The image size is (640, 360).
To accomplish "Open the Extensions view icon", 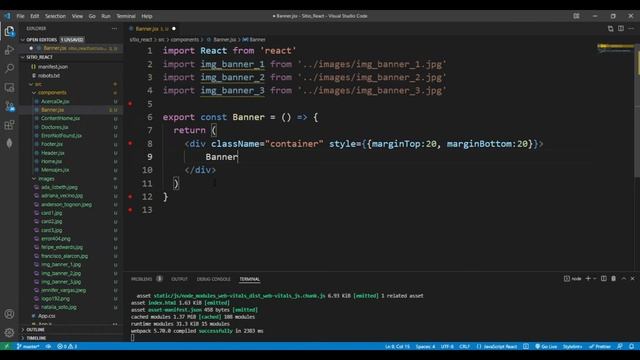I will coord(9,124).
